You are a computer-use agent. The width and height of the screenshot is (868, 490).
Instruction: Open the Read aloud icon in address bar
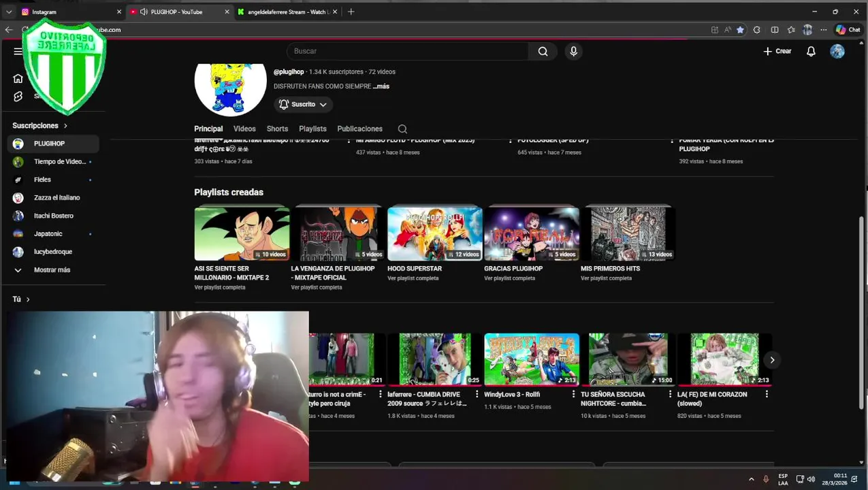coord(727,30)
